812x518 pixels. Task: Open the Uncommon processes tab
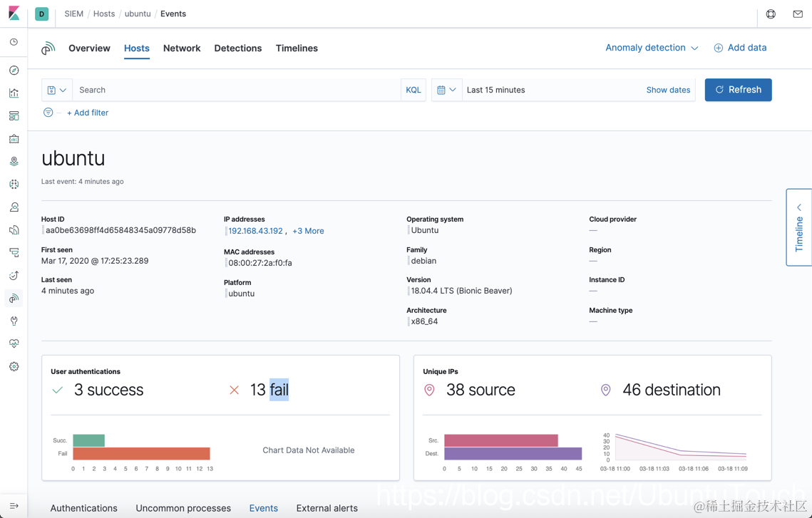[x=183, y=508]
